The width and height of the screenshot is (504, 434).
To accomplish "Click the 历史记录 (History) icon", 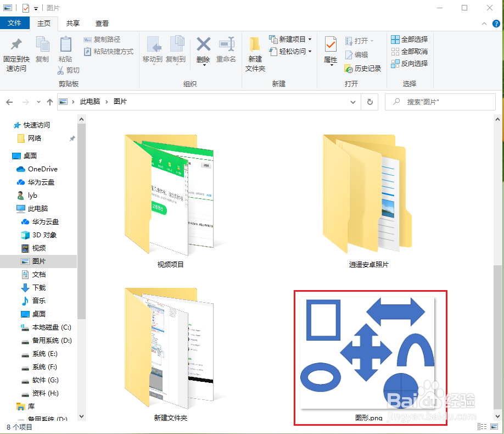I will point(356,69).
